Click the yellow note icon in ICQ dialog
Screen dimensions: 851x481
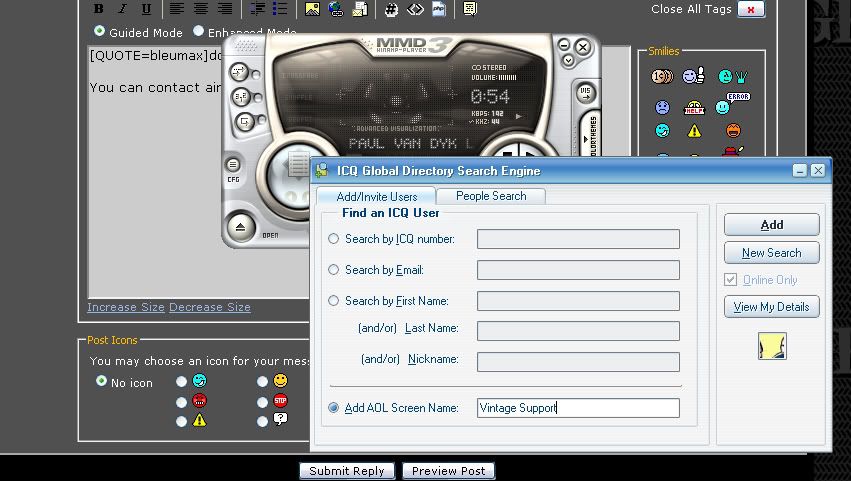772,346
